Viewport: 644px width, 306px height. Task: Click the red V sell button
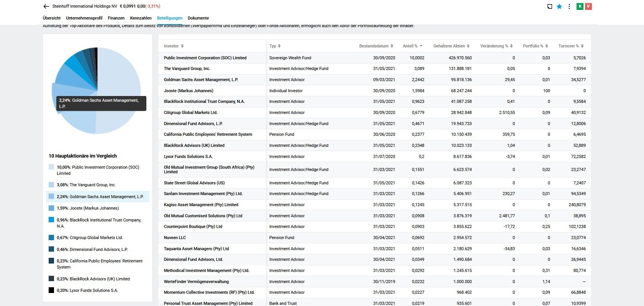[588, 6]
